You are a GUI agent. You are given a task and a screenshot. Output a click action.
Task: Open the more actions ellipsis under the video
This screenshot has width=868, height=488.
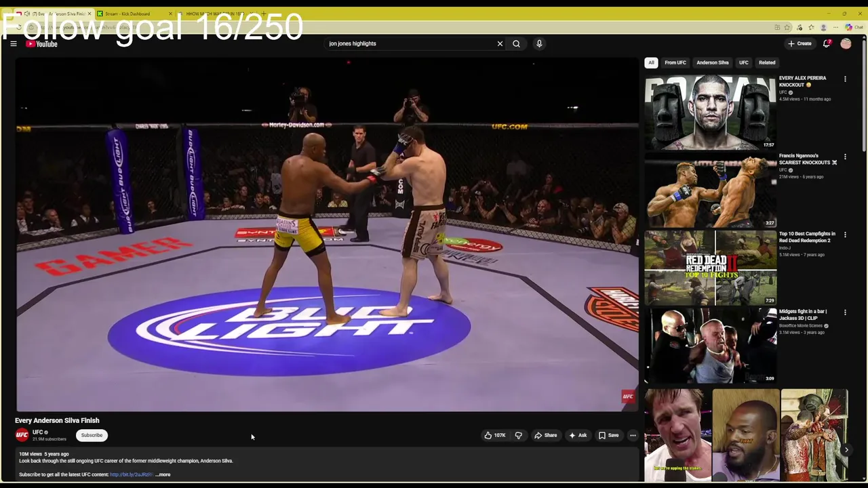(633, 435)
